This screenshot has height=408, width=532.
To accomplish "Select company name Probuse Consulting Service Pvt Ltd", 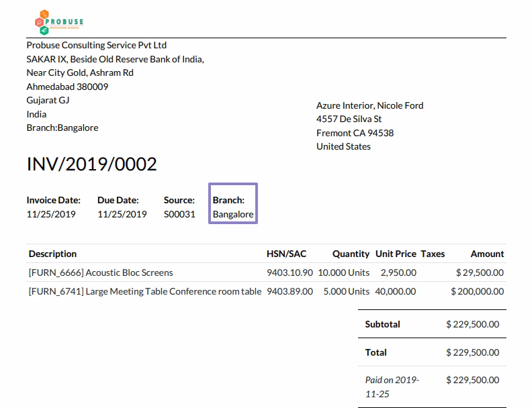I will 96,45.
